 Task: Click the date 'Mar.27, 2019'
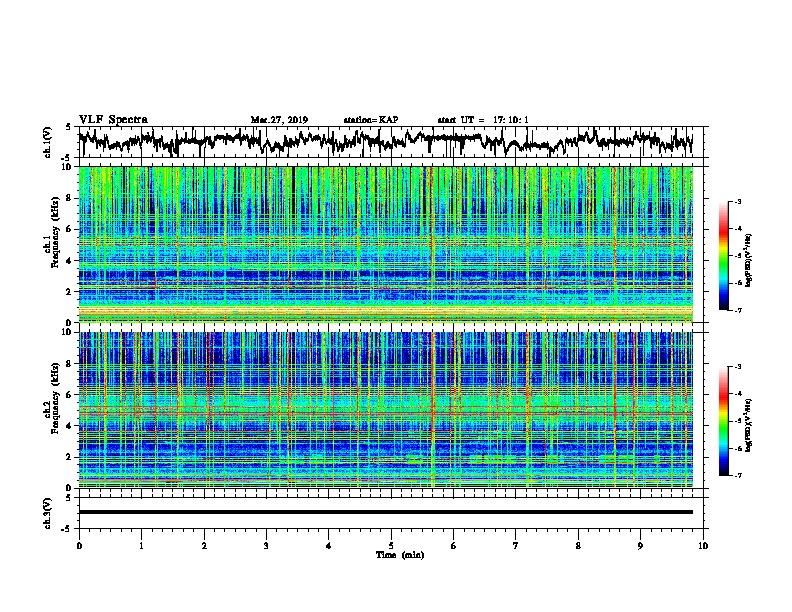[279, 120]
